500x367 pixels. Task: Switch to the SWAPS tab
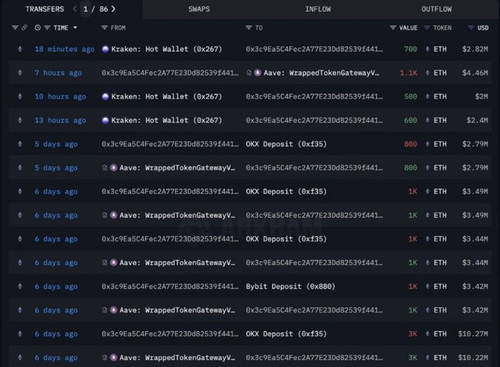coord(199,9)
